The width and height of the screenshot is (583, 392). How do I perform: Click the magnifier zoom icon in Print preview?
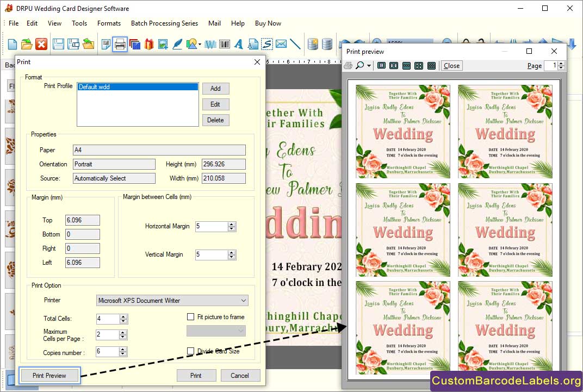[x=359, y=66]
